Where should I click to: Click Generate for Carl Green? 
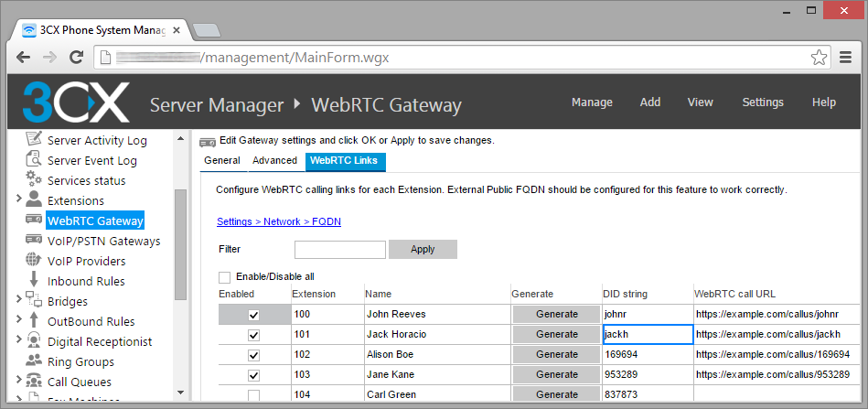coord(557,394)
